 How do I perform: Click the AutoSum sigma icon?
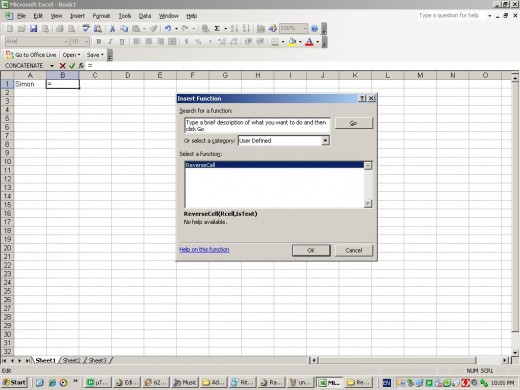[217, 29]
